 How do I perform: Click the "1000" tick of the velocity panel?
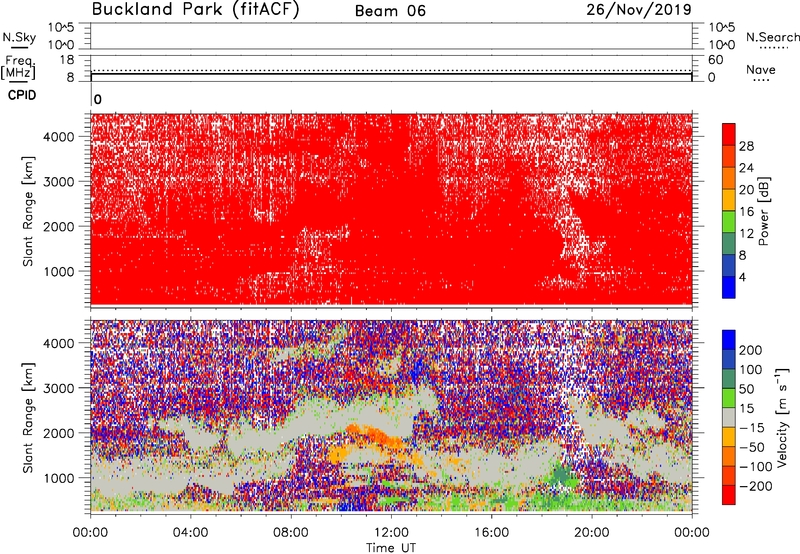pos(58,478)
